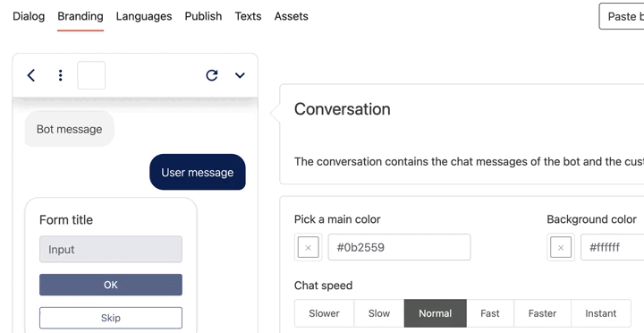Open the Dialog tab
This screenshot has height=333, width=644.
pyautogui.click(x=29, y=16)
